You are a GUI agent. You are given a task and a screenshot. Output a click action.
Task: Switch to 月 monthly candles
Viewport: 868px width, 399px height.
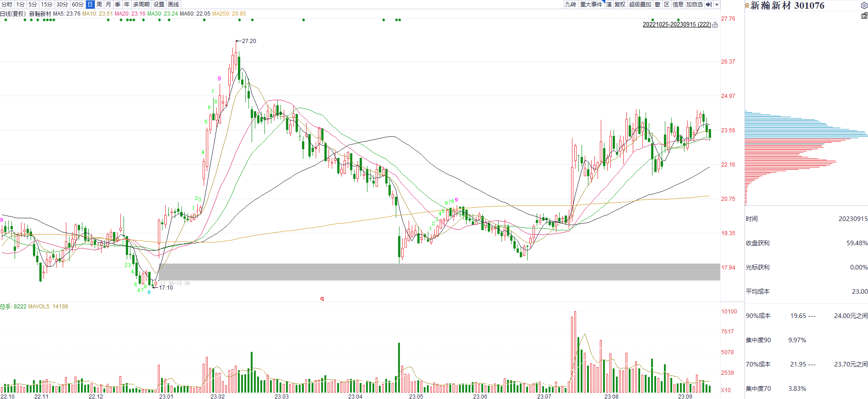108,4
